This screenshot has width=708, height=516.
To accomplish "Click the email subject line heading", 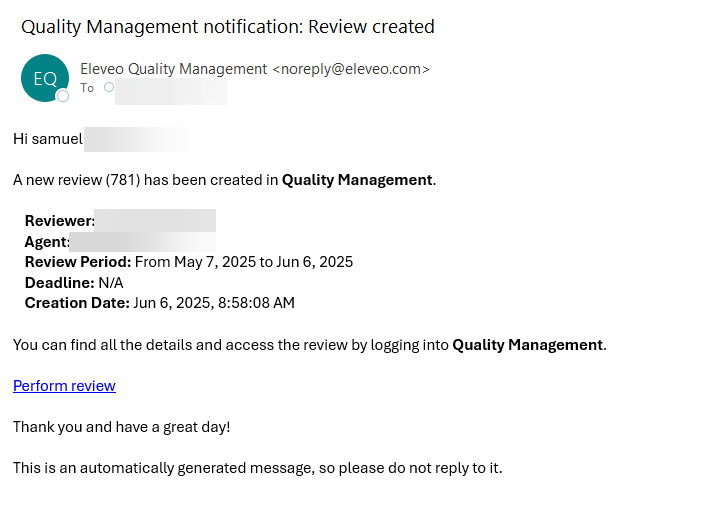I will (x=227, y=27).
